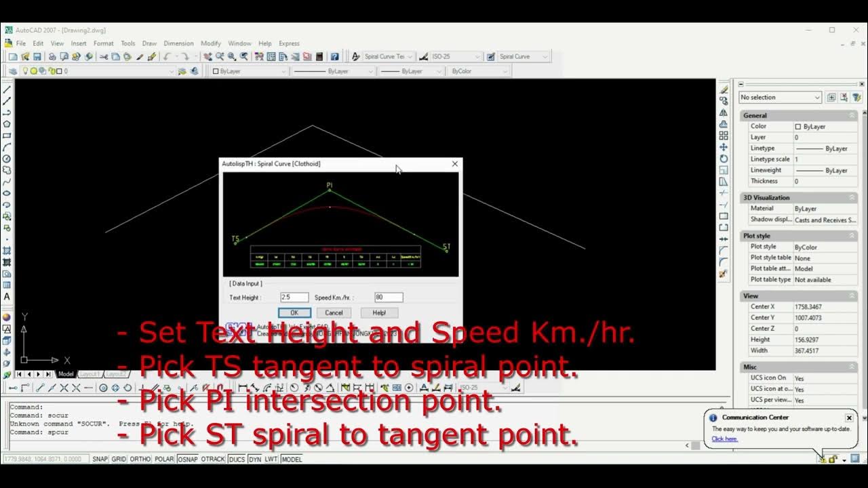Image resolution: width=868 pixels, height=488 pixels.
Task: Click OK in Spiral Curve dialog
Action: [294, 312]
